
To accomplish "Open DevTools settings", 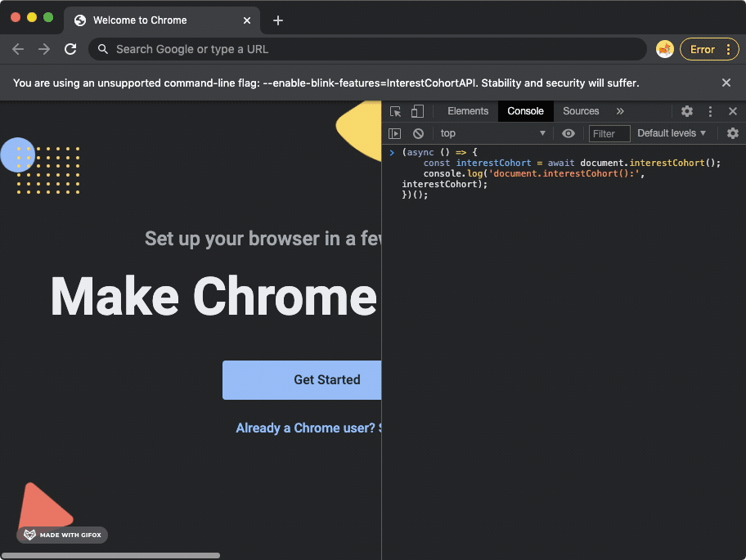I will (x=686, y=111).
